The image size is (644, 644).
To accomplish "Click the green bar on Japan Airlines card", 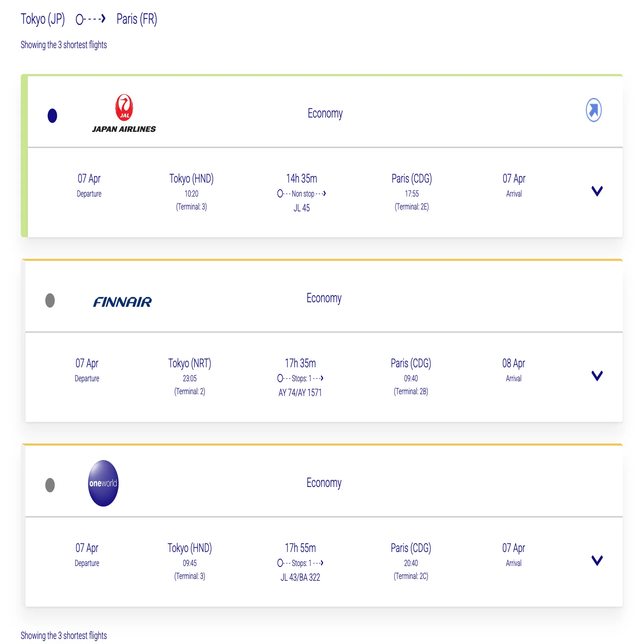I will [24, 156].
